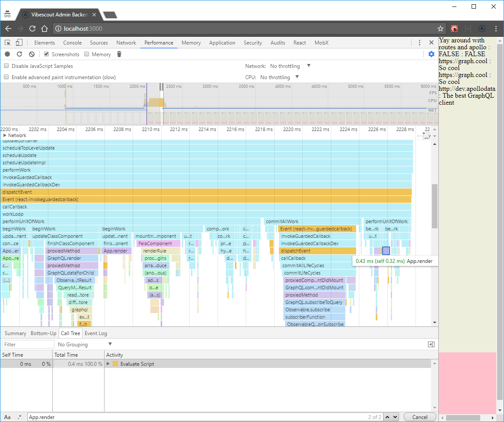Image resolution: width=504 pixels, height=422 pixels.
Task: Enable advanced paint instrumentation checkbox
Action: pos(6,77)
